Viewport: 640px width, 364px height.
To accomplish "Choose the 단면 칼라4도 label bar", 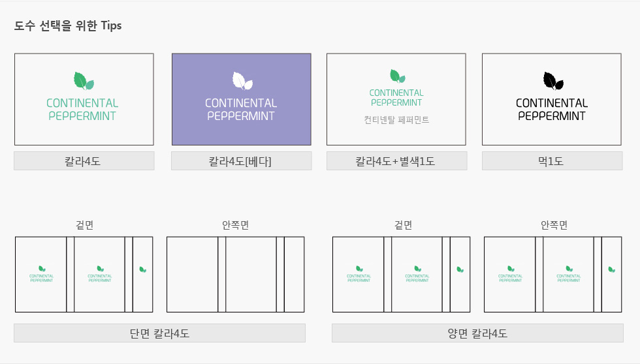I will (159, 333).
